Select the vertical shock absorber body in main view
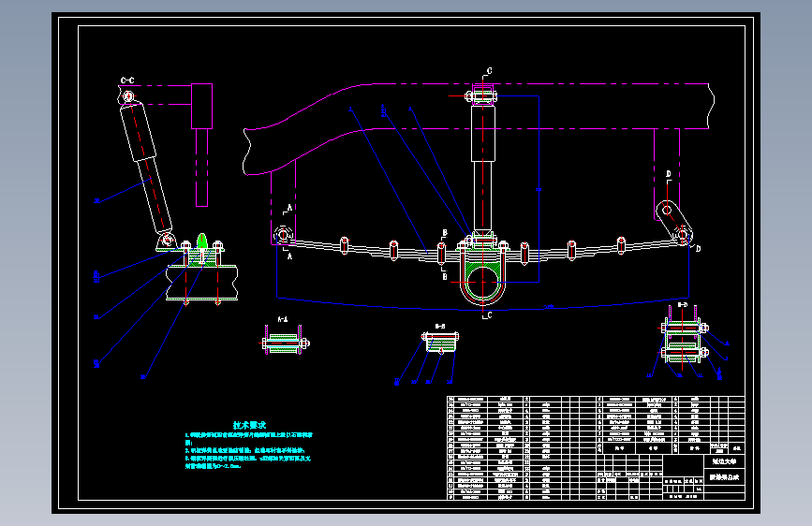The width and height of the screenshot is (812, 526). (482, 134)
